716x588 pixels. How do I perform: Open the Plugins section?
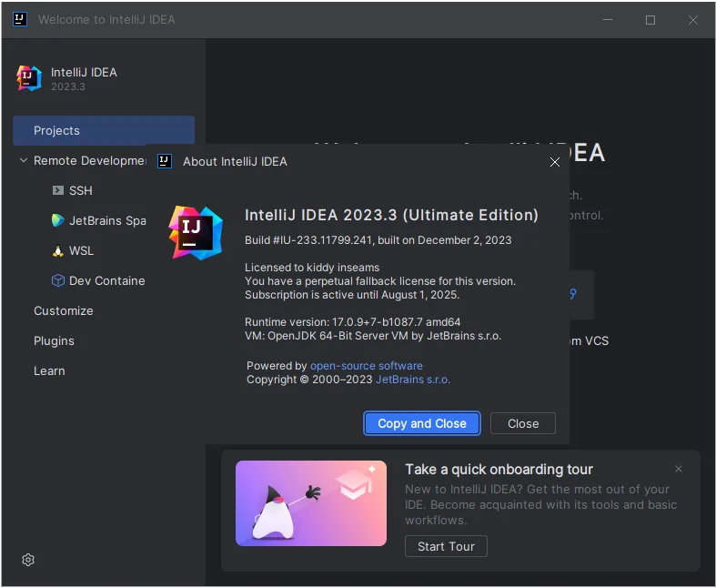(54, 341)
